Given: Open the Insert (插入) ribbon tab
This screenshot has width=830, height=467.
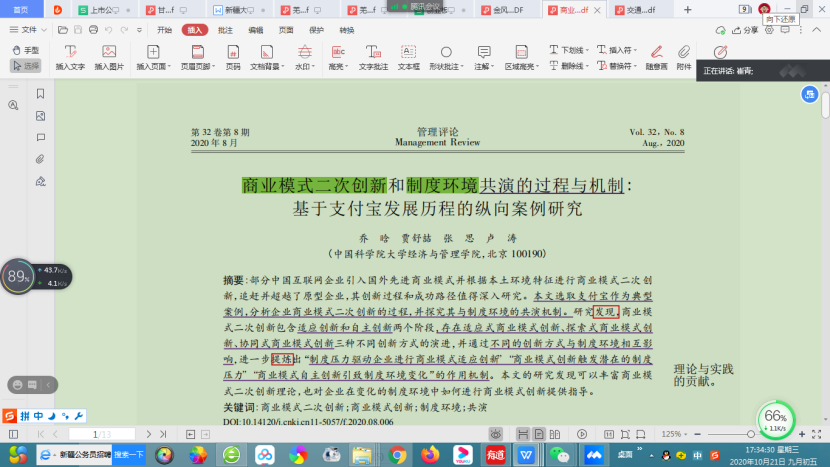Looking at the screenshot, I should [195, 30].
